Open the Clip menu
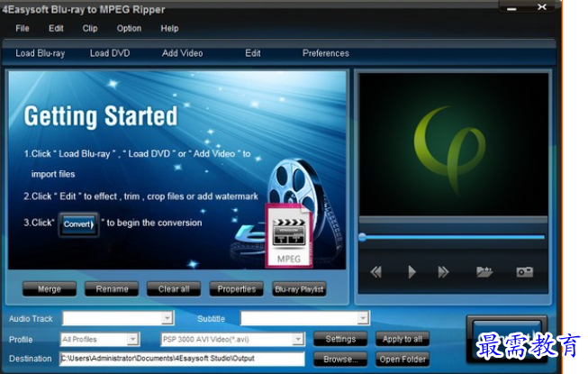The height and width of the screenshot is (374, 588). click(x=90, y=29)
